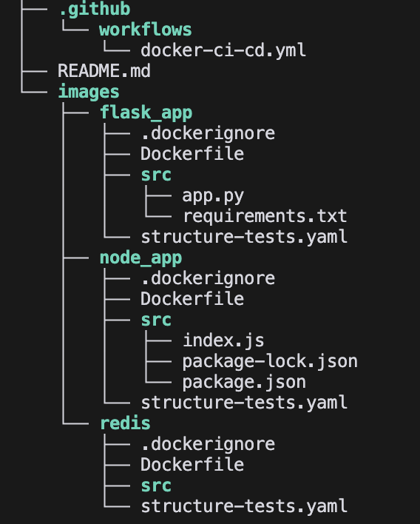The height and width of the screenshot is (524, 420).
Task: Click the index.js file name
Action: [224, 340]
